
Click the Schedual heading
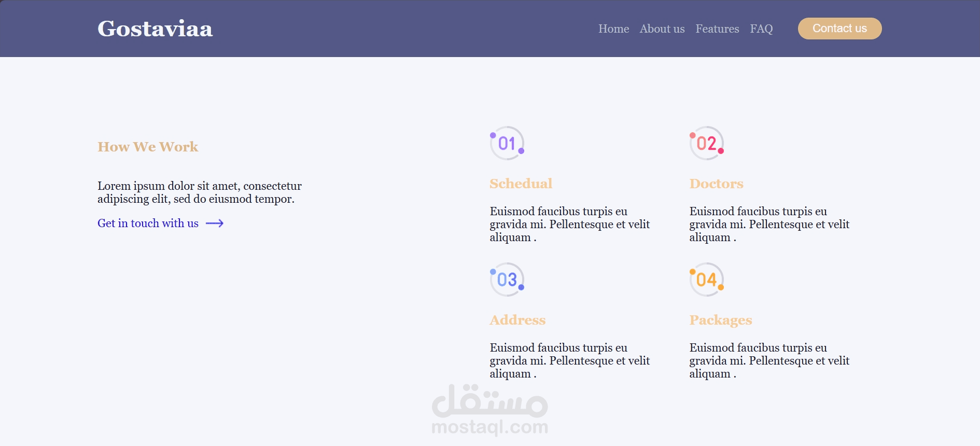[x=521, y=184]
